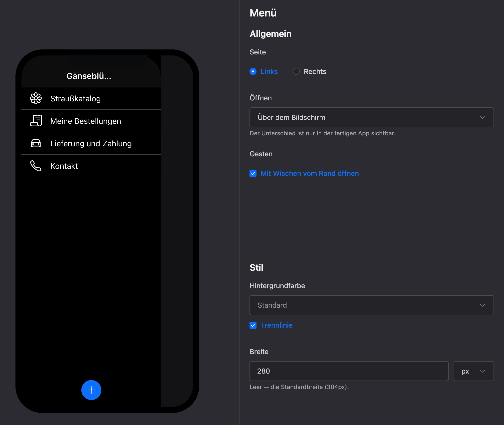Click the Gänseblü... menu header title
504x425 pixels.
tap(89, 76)
